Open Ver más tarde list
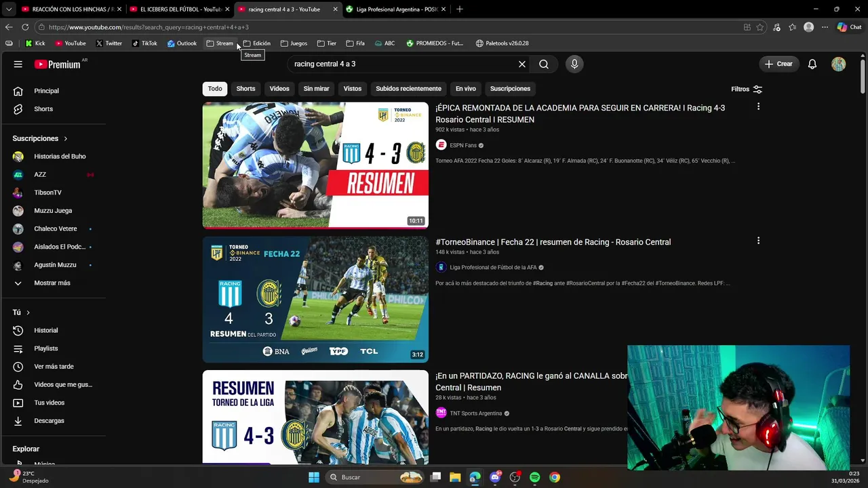 pyautogui.click(x=53, y=367)
